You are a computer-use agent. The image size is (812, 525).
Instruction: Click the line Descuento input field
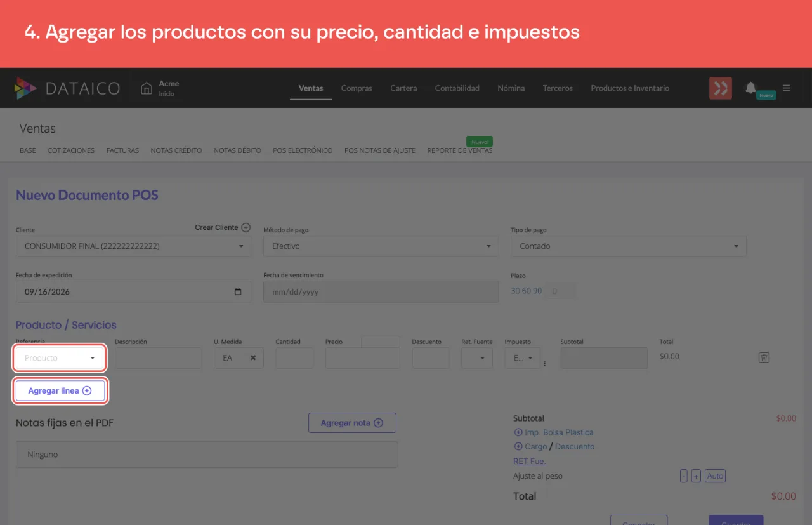[431, 358]
